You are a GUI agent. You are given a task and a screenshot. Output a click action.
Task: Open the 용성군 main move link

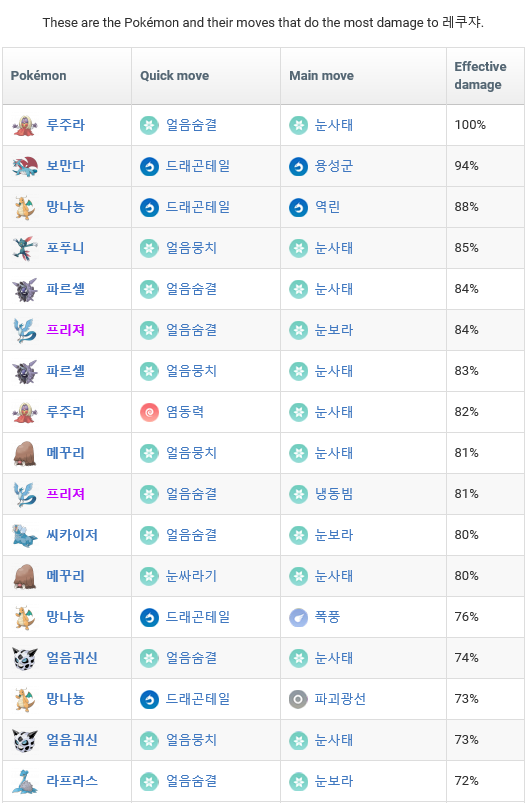tap(334, 166)
